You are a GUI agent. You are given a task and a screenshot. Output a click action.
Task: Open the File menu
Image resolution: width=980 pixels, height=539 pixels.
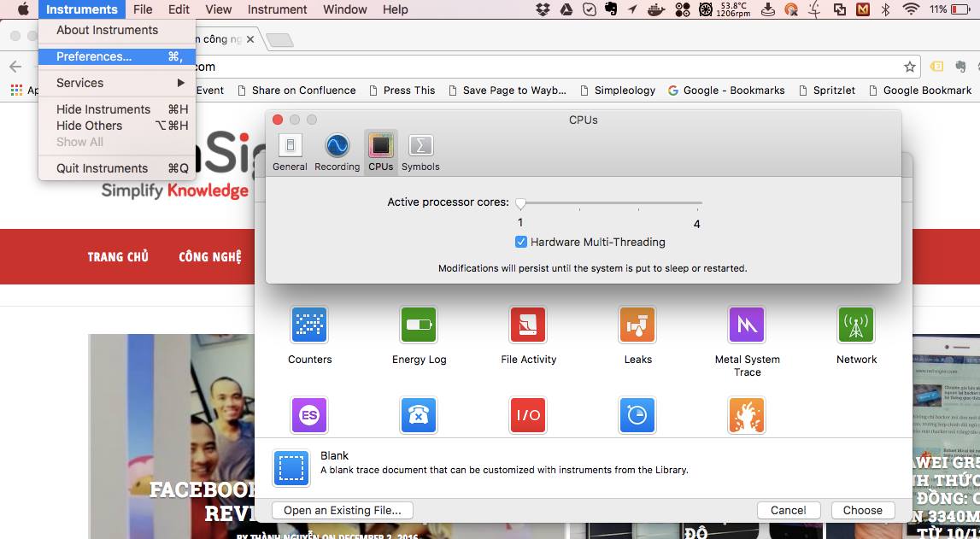pyautogui.click(x=144, y=9)
